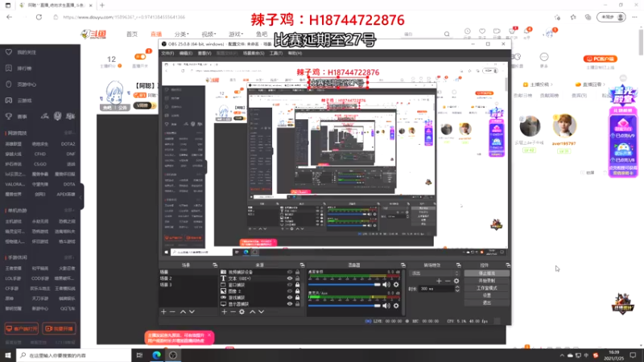The image size is (644, 362).
Task: Open OBS Studio from the taskbar
Action: coord(173,355)
